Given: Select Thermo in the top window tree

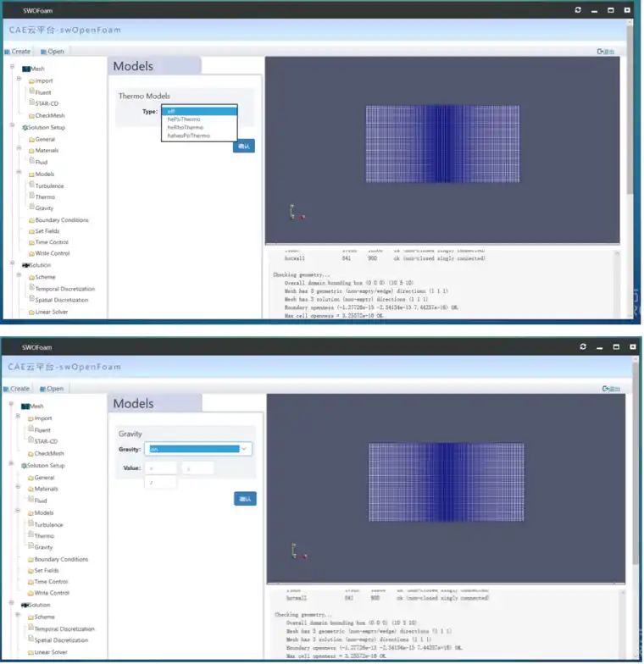Looking at the screenshot, I should pyautogui.click(x=45, y=196).
